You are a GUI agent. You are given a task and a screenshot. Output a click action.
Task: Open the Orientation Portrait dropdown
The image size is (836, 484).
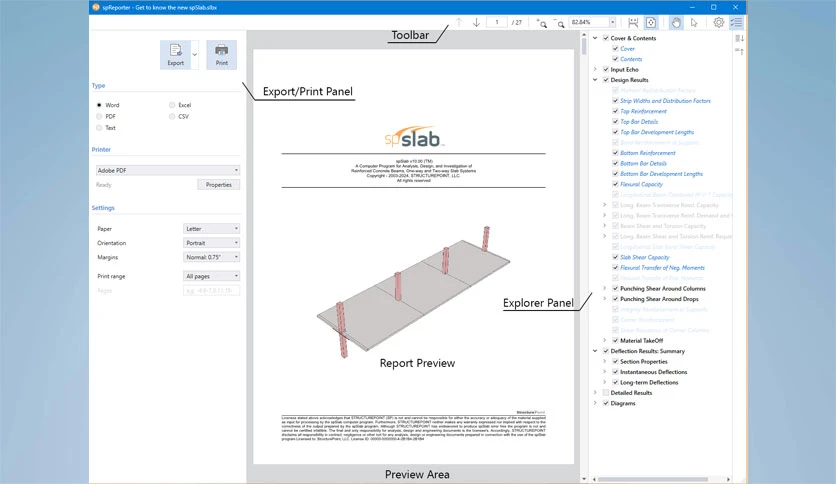[211, 243]
